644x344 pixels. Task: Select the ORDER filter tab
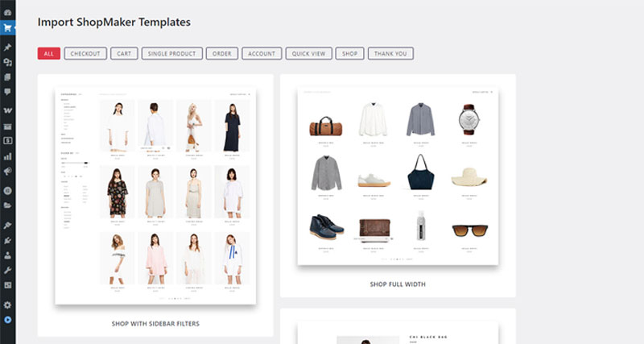tap(221, 54)
